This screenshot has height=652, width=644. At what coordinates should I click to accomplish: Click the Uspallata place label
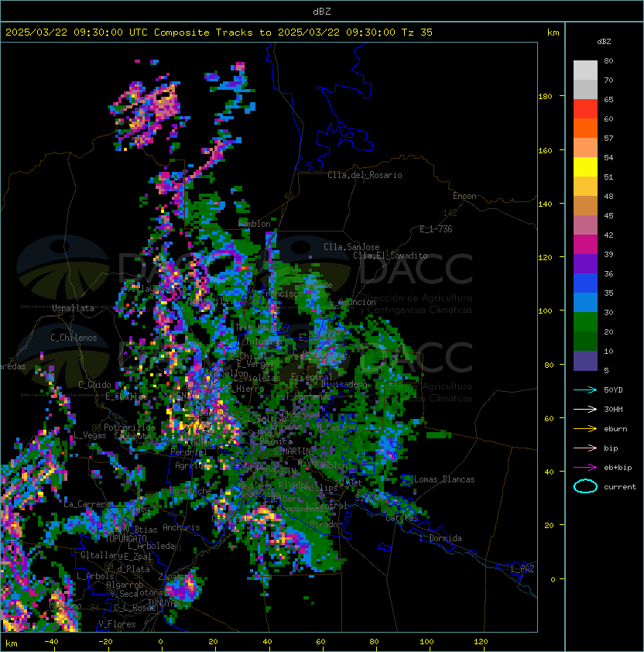[73, 308]
